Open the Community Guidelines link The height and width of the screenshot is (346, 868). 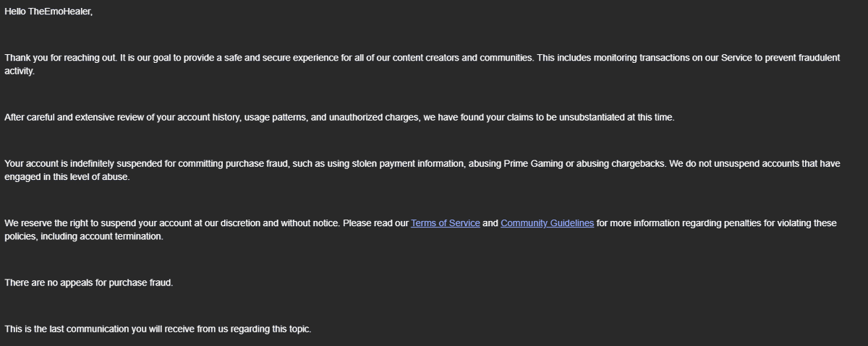click(x=547, y=223)
